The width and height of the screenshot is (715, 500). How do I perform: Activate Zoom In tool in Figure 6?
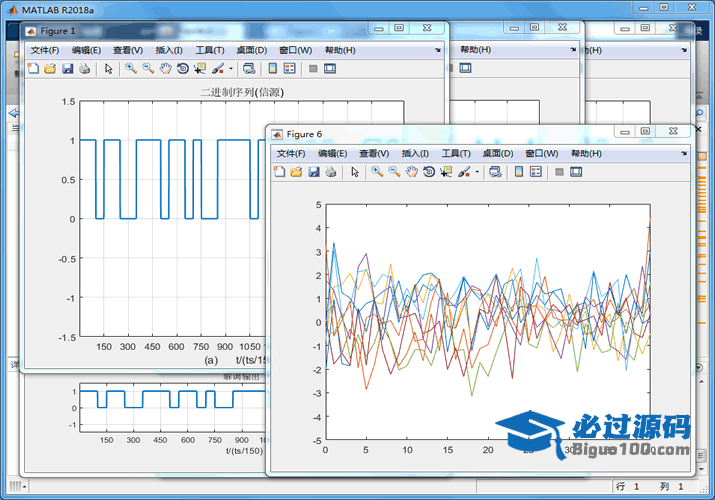click(377, 172)
